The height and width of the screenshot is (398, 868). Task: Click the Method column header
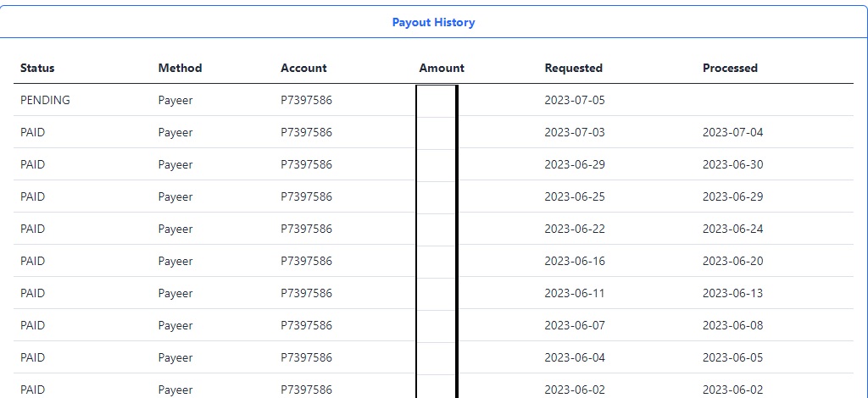pyautogui.click(x=180, y=68)
